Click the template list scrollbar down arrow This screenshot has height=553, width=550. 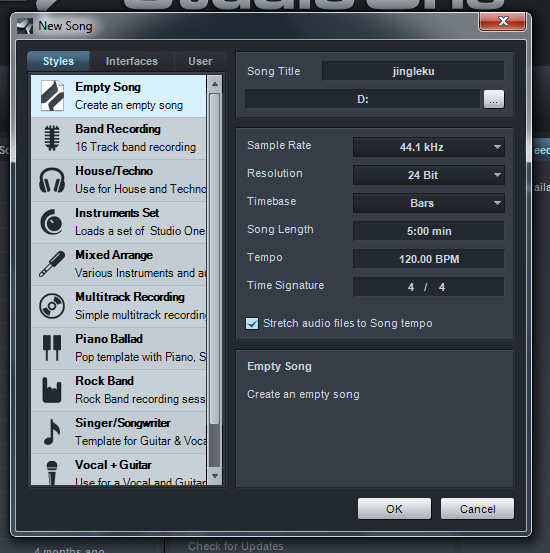pos(215,476)
